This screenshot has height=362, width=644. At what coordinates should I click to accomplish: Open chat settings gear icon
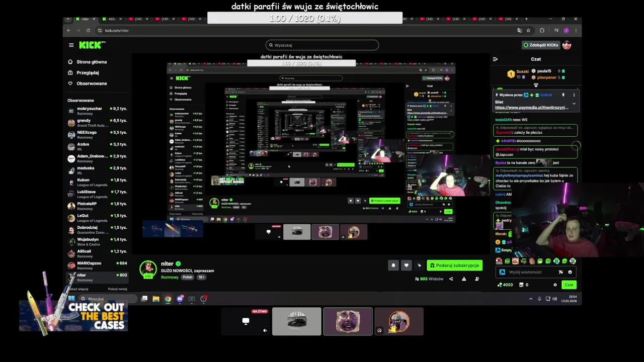[x=555, y=285]
